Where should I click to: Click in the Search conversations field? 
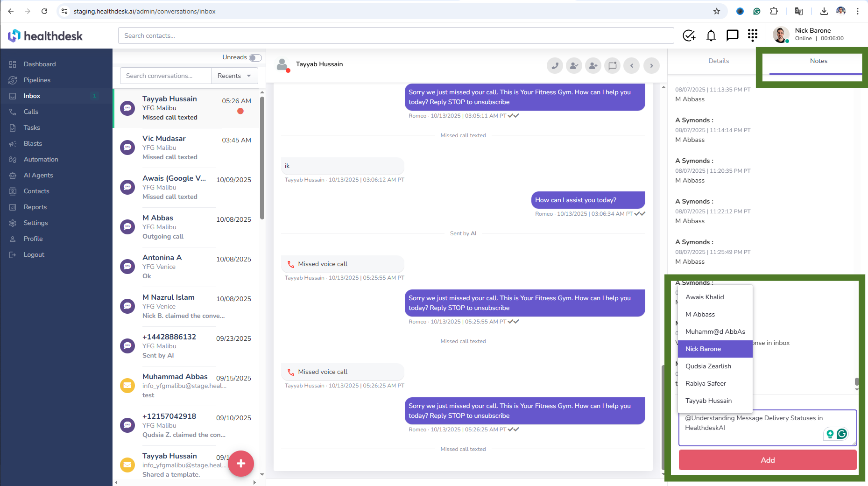166,76
